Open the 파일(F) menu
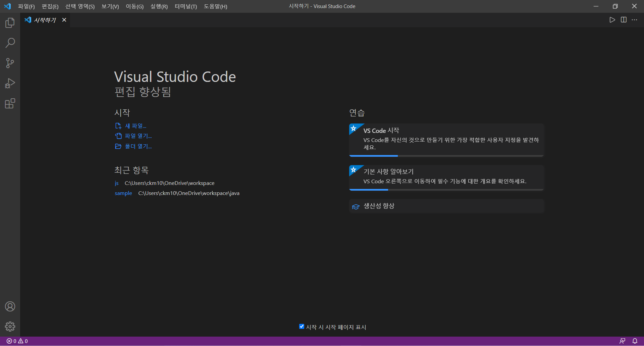Viewport: 644px width, 346px height. pos(26,6)
